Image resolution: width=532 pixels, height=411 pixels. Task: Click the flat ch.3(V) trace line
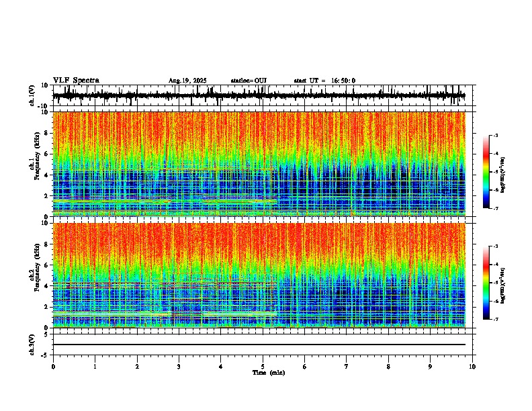coord(259,345)
